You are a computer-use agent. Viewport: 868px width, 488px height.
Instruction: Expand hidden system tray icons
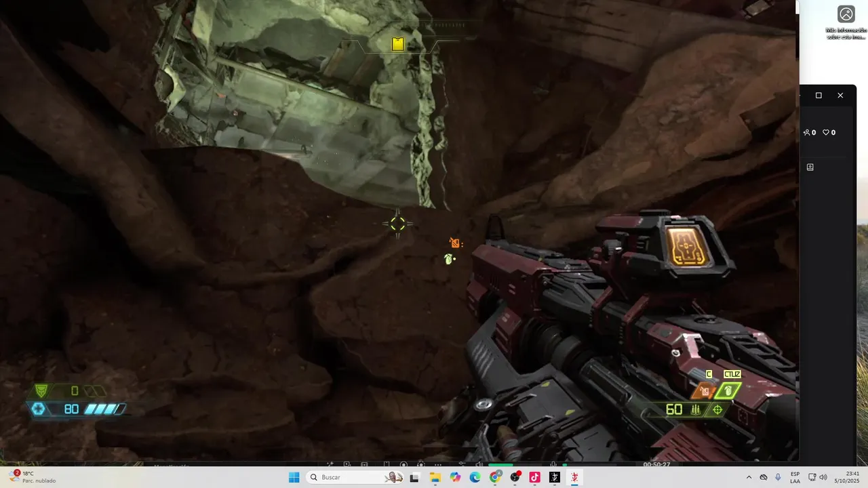pyautogui.click(x=749, y=477)
